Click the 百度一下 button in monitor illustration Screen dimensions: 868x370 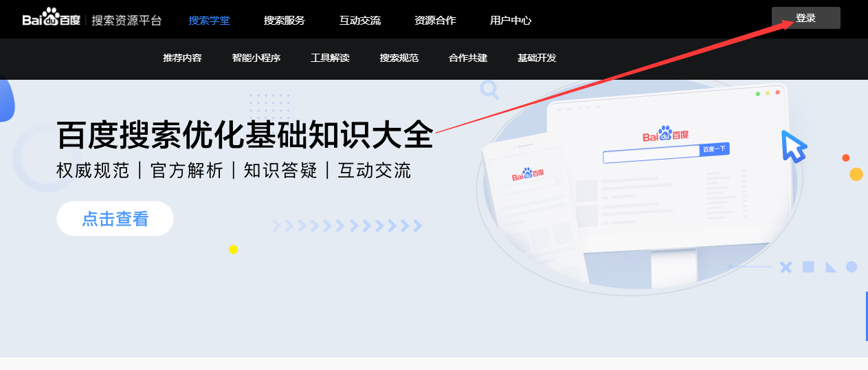click(714, 149)
